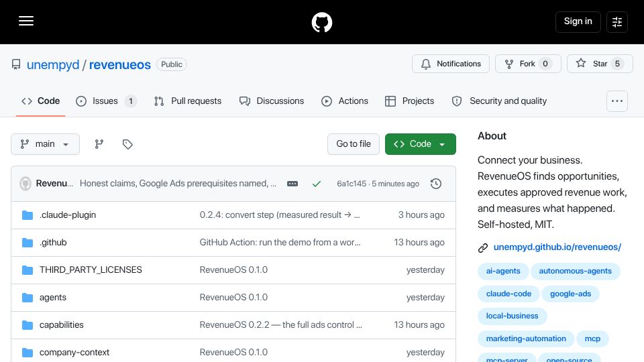Viewport: 644px width, 362px height.
Task: Open the Issues tab
Action: 106,101
